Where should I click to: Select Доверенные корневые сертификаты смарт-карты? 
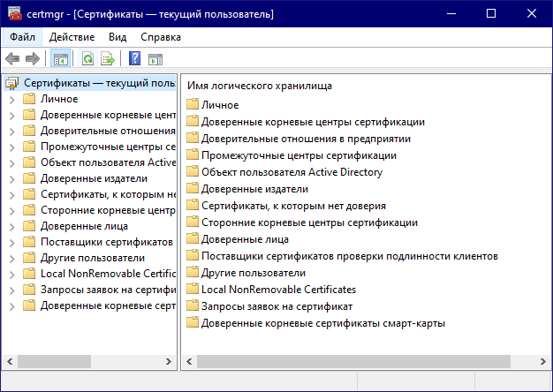(x=323, y=323)
